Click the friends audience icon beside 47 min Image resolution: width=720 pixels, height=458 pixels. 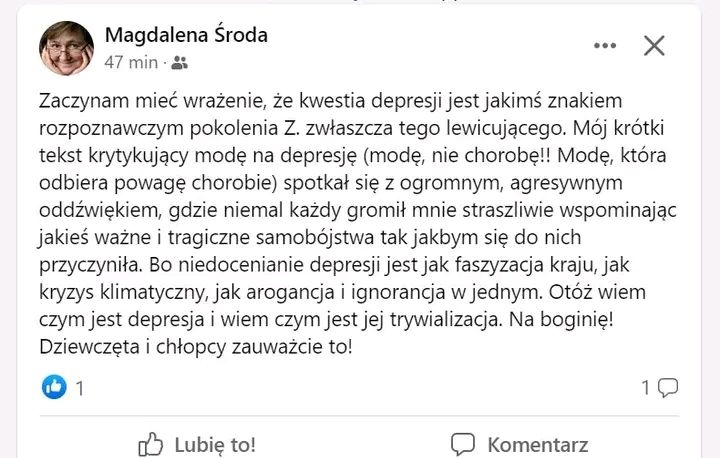click(179, 62)
